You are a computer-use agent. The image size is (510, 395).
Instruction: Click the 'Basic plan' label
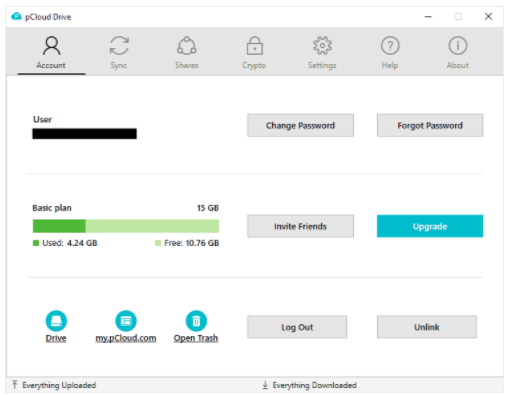(x=52, y=208)
